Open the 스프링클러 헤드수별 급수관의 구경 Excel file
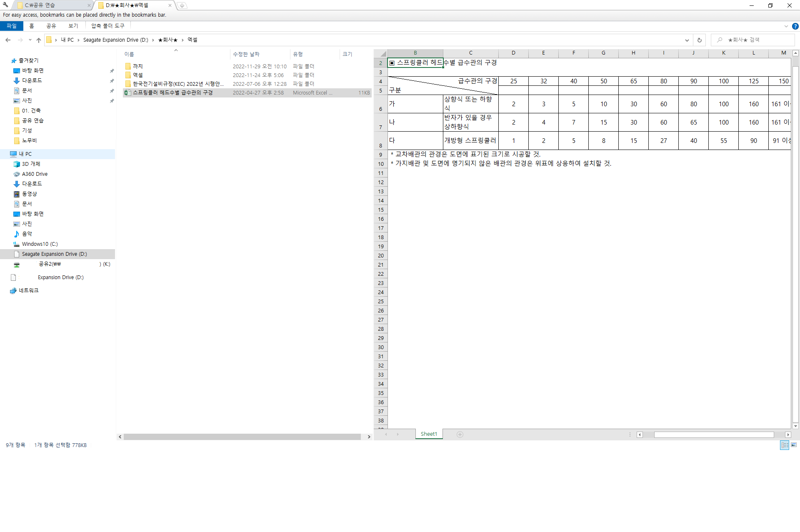This screenshot has width=800, height=532. pos(172,92)
